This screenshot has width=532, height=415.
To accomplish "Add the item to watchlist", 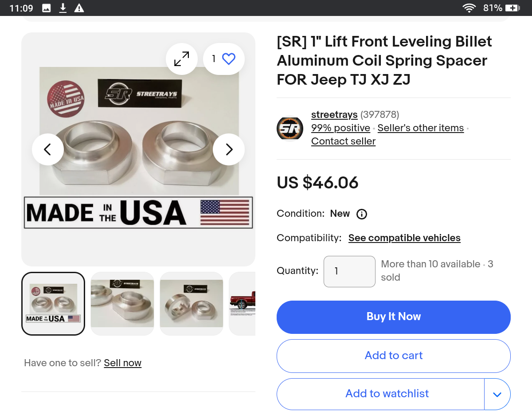I will pyautogui.click(x=387, y=394).
